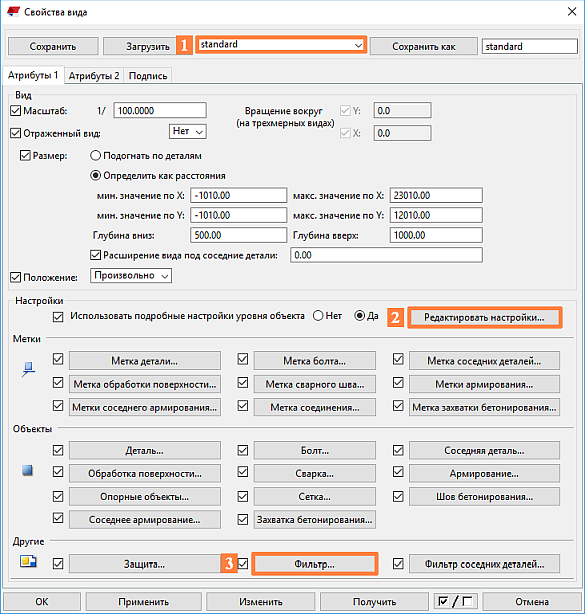The image size is (585, 614).
Task: Toggle checkbox next to Соседняя деталь
Action: tap(398, 450)
